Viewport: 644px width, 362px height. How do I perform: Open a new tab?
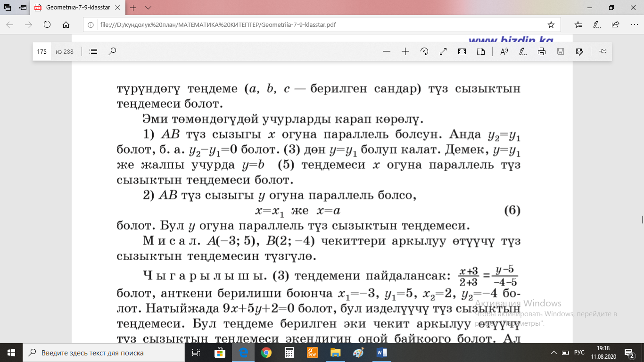133,8
